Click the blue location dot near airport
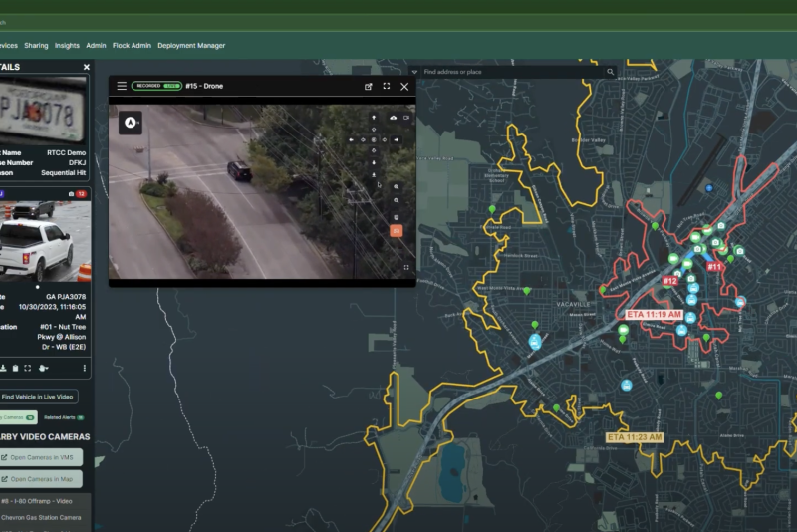 709,188
